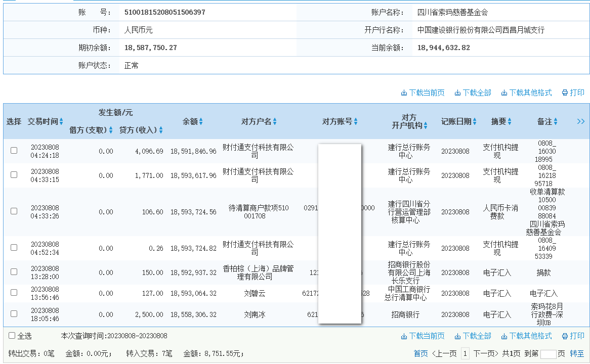
Task: Click account name 四川省索玛慈善基金会
Action: click(452, 13)
